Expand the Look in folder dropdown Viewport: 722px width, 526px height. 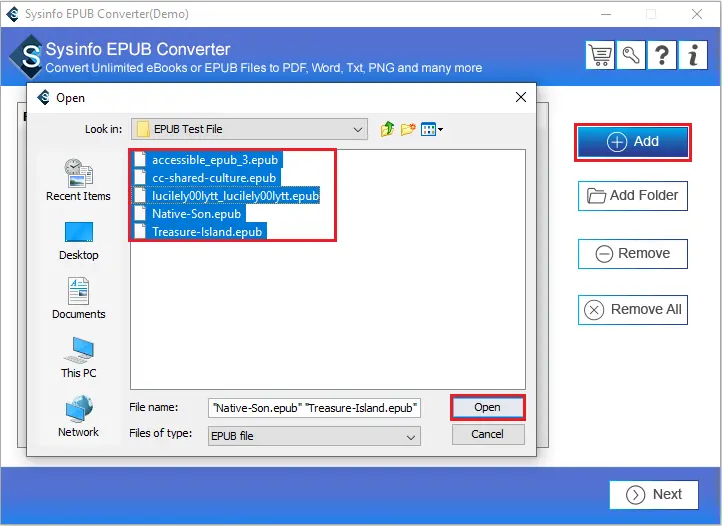point(357,129)
